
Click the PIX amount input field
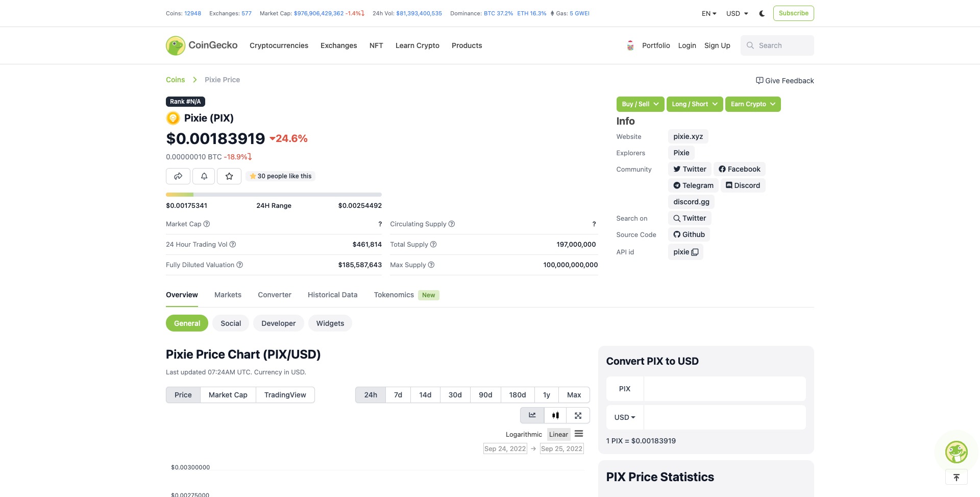(x=725, y=388)
